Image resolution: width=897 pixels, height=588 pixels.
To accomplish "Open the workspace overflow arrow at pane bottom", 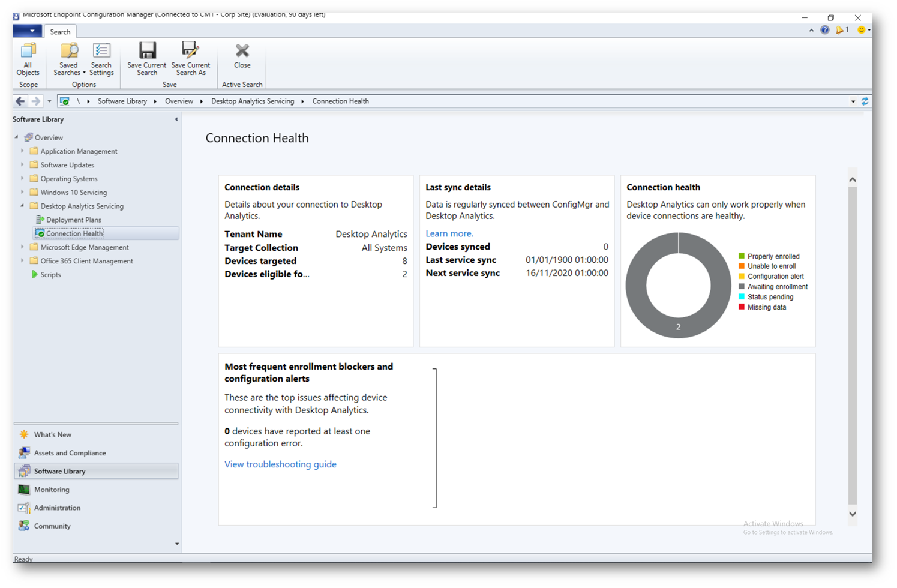I will click(176, 544).
